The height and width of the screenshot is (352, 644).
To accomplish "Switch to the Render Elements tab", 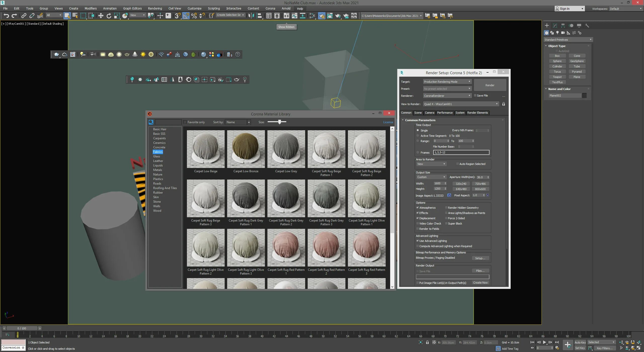I will [x=477, y=113].
